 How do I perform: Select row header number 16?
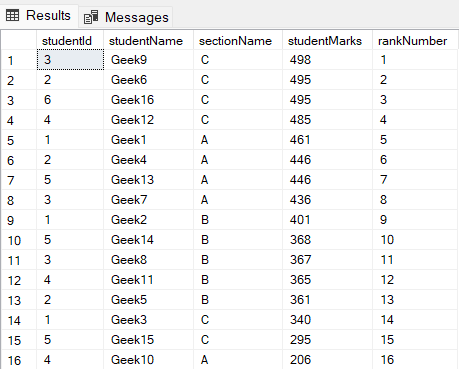pos(19,360)
